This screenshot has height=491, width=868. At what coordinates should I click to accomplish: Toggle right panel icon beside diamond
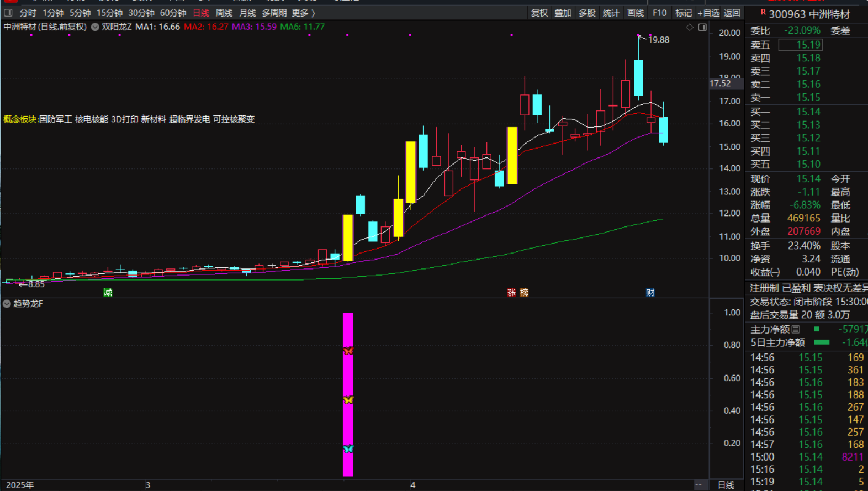coord(702,27)
